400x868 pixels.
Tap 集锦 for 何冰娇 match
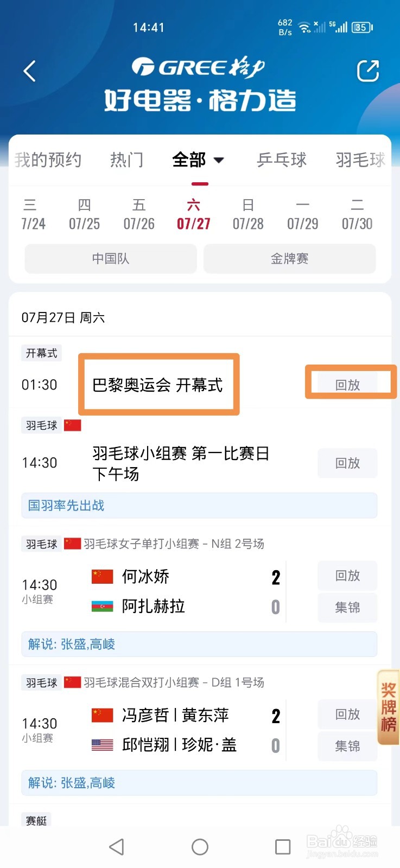(348, 608)
